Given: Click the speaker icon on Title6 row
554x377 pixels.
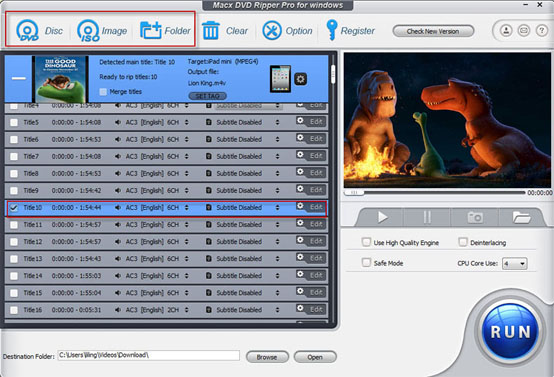Looking at the screenshot, I should tap(118, 139).
